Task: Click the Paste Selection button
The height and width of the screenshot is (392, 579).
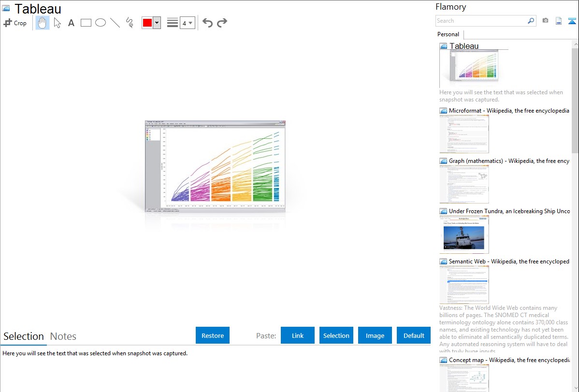Action: [336, 335]
